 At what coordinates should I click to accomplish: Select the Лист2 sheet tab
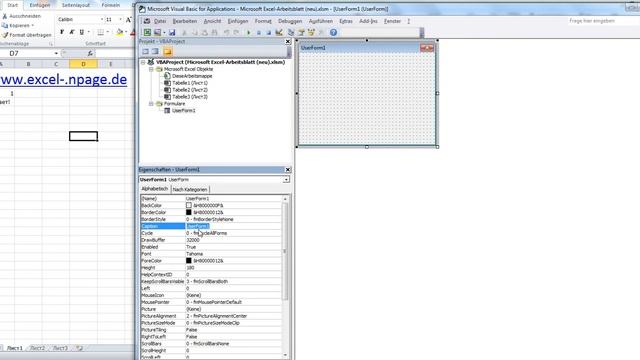point(38,348)
